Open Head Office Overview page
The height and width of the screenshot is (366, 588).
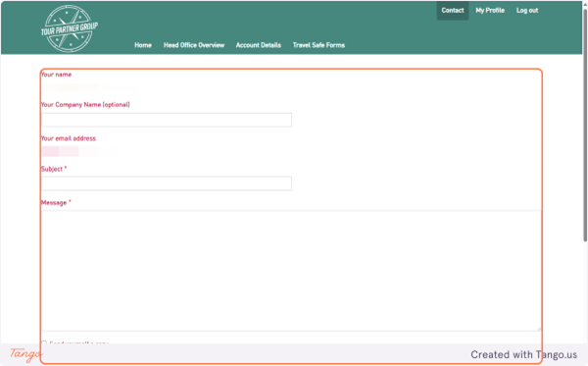pyautogui.click(x=194, y=45)
